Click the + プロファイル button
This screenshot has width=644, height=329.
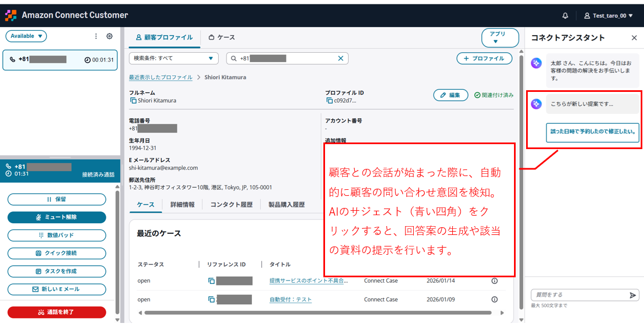[x=485, y=58]
